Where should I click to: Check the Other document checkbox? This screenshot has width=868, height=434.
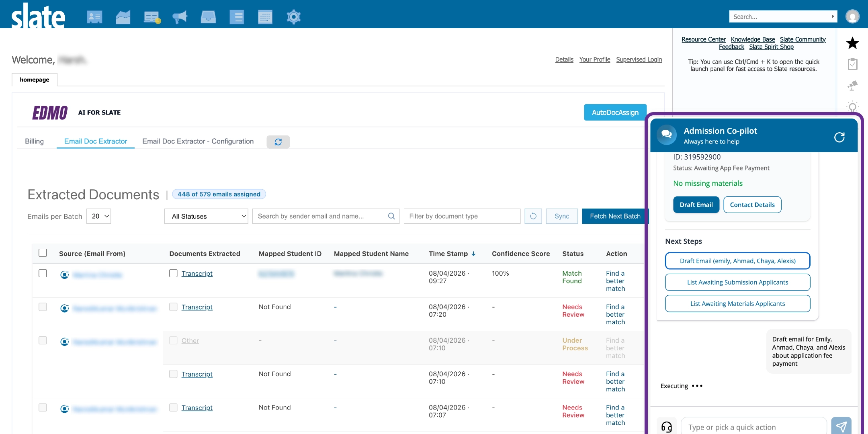coord(173,340)
